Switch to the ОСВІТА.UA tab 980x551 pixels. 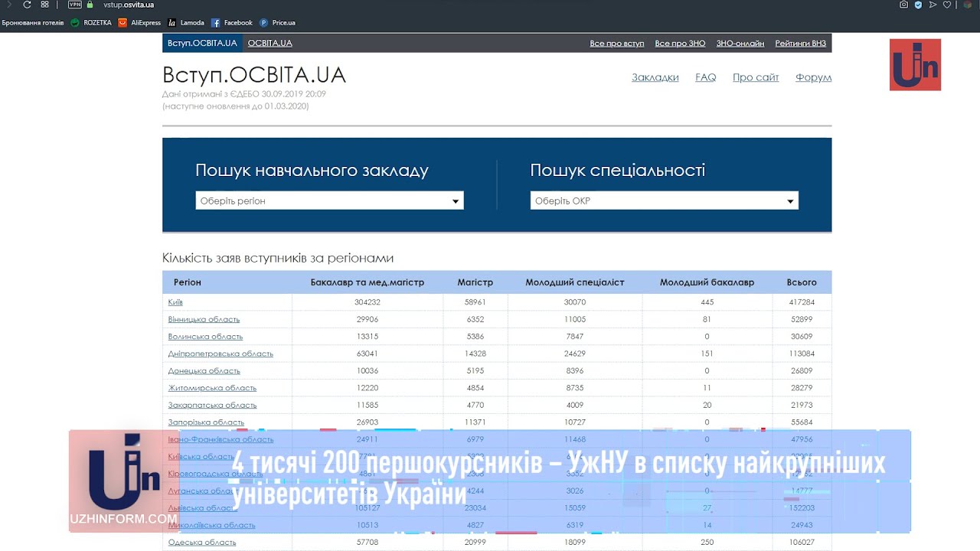(x=270, y=43)
